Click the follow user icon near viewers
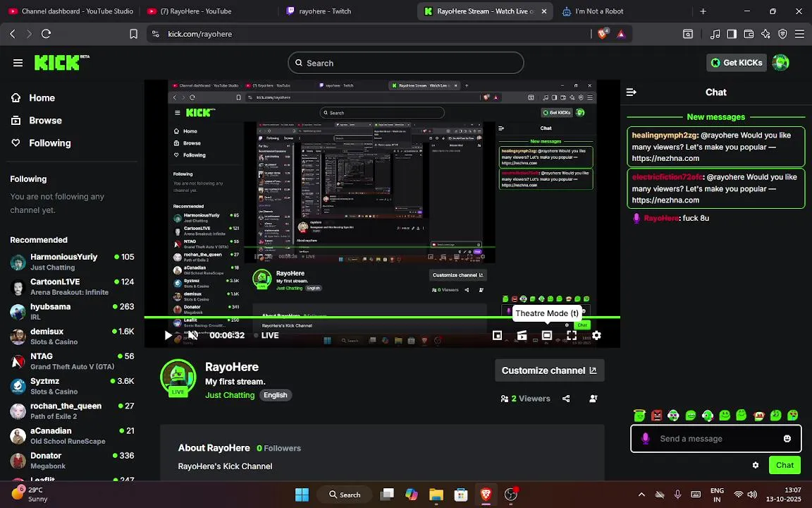812x508 pixels. pyautogui.click(x=593, y=399)
